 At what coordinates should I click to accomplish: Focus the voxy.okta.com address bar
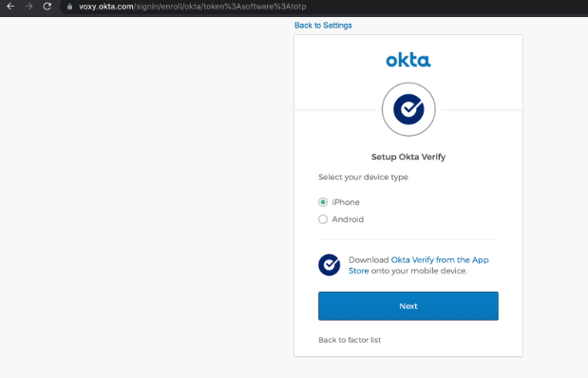[x=193, y=7]
